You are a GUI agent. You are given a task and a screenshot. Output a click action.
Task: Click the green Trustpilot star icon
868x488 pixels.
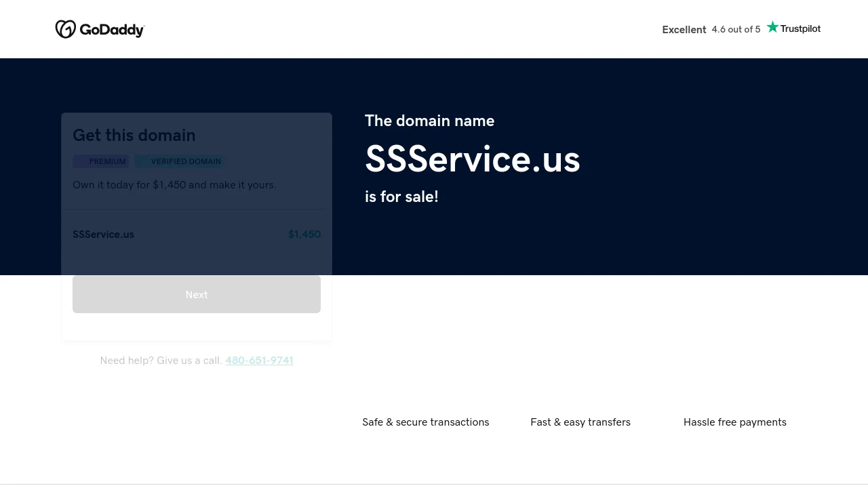click(x=772, y=27)
